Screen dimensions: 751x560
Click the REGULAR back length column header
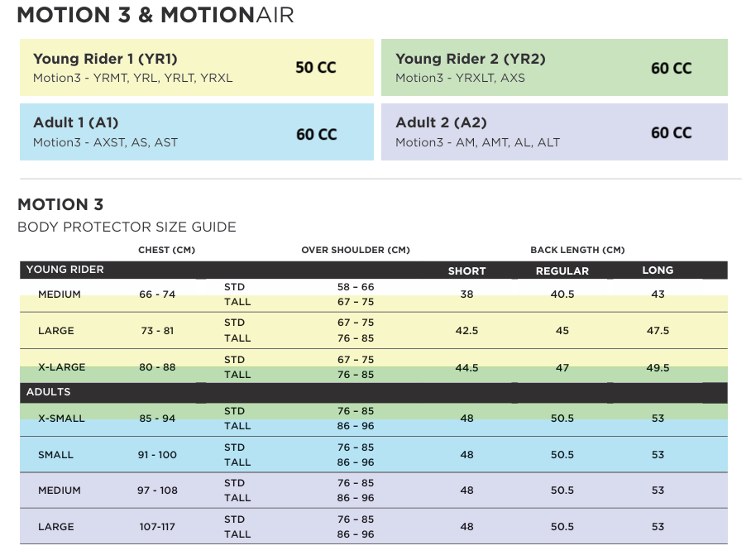point(562,270)
